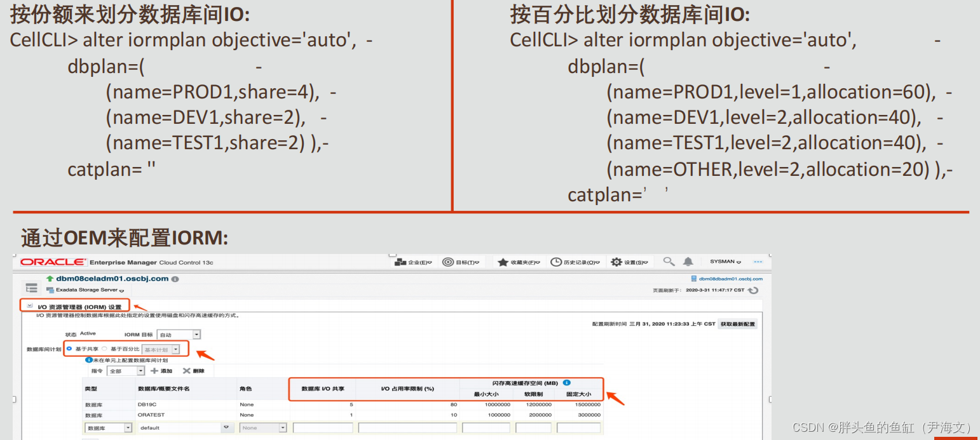Open the 数据库 type dropdown in the new row
The width and height of the screenshot is (980, 440).
108,428
